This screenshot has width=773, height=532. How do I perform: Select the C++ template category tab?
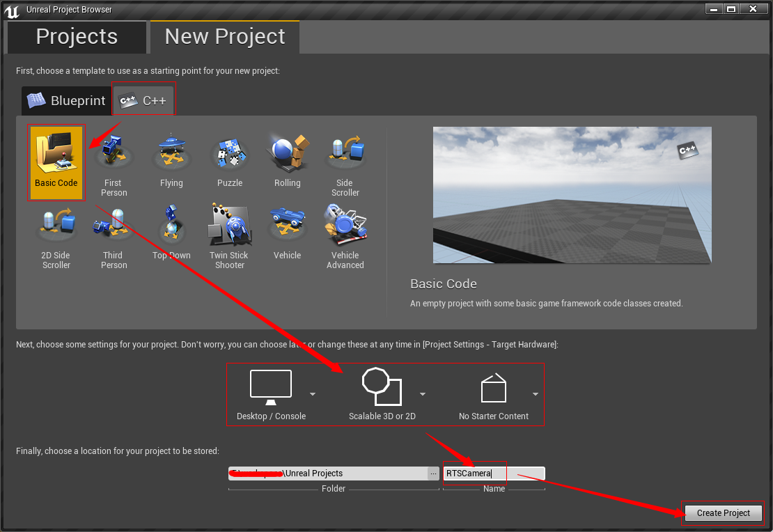pyautogui.click(x=143, y=100)
